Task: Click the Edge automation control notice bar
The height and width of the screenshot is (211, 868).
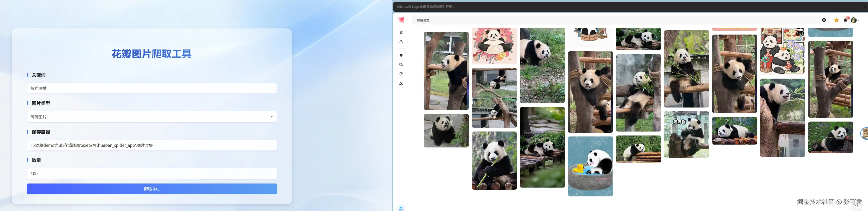Action: pos(630,7)
